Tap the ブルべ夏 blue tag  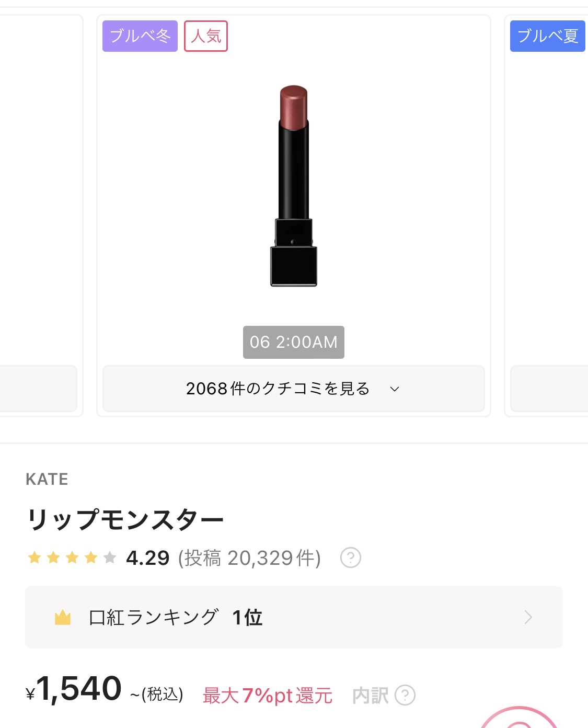coord(547,36)
